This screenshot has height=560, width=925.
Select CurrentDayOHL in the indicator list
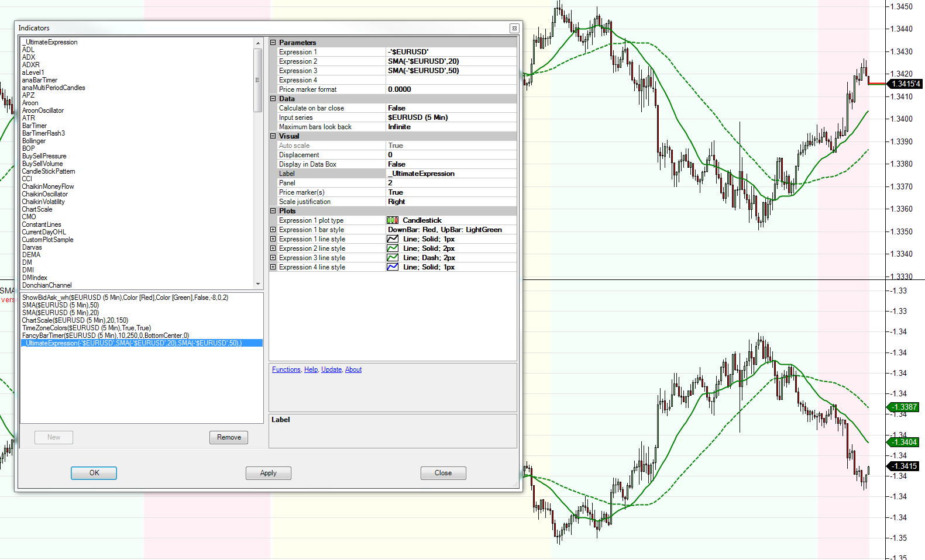[44, 232]
